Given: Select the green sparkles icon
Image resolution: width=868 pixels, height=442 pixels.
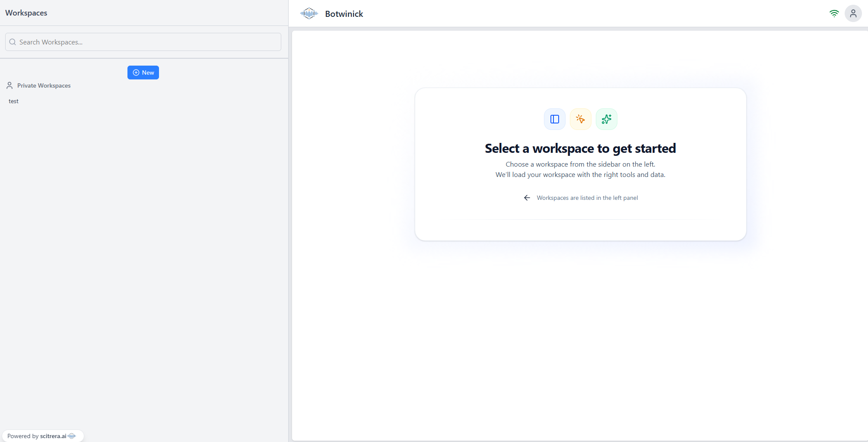Looking at the screenshot, I should point(606,119).
